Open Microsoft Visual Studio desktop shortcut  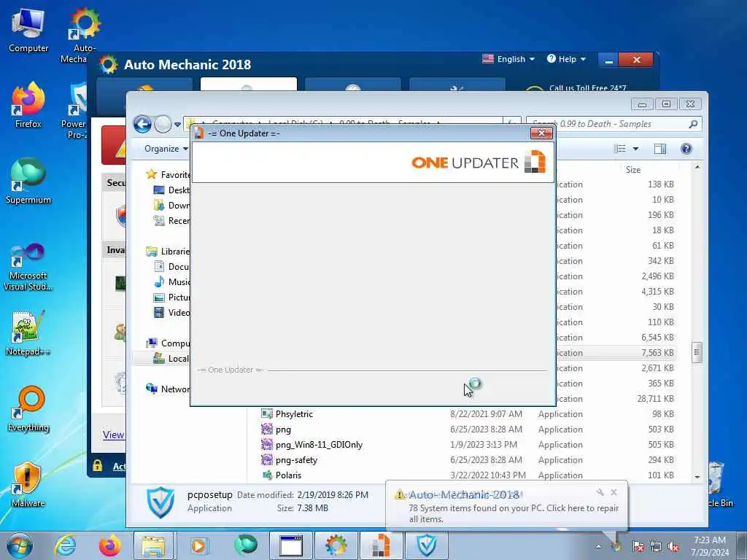point(28,267)
